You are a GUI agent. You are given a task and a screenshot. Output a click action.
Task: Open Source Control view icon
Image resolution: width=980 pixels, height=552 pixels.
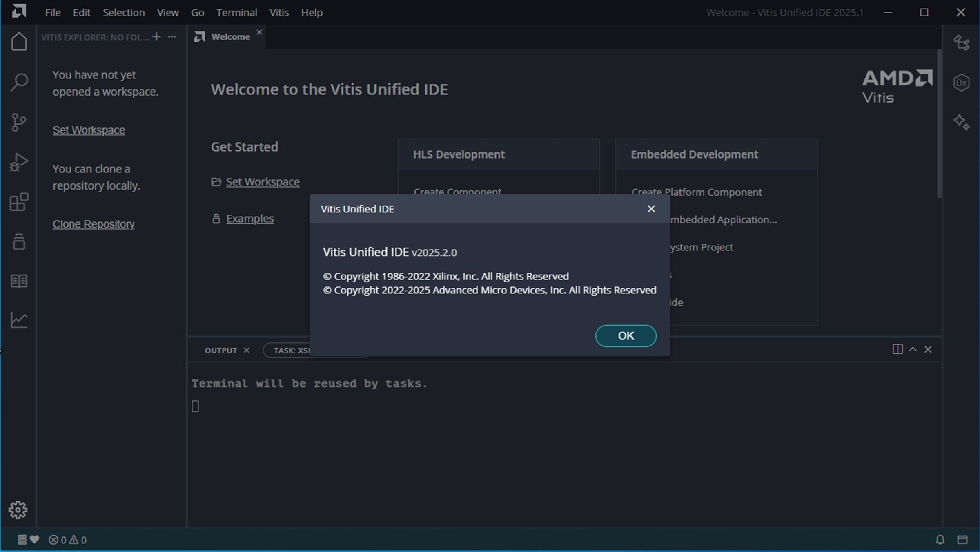(x=19, y=122)
